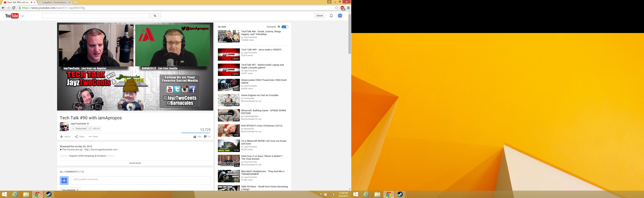Open TechTalk #86 video thumbnail
Image resolution: width=644 pixels, height=198 pixels.
pos(229,36)
